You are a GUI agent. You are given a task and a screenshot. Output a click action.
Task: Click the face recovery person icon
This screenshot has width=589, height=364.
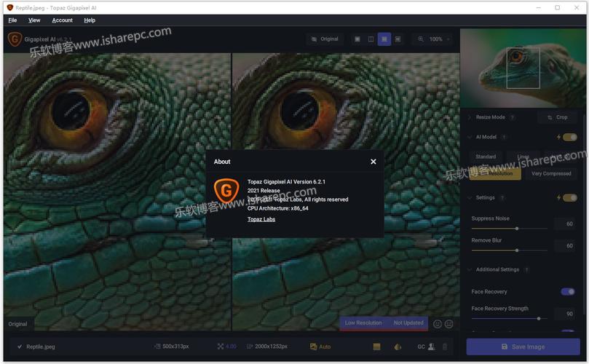(x=432, y=347)
